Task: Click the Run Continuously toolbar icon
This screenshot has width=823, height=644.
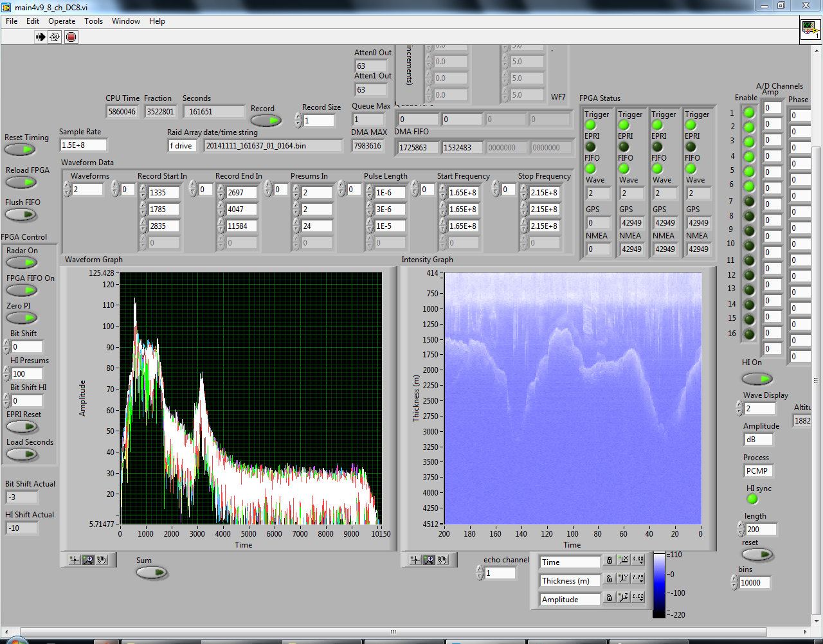Action: 55,37
